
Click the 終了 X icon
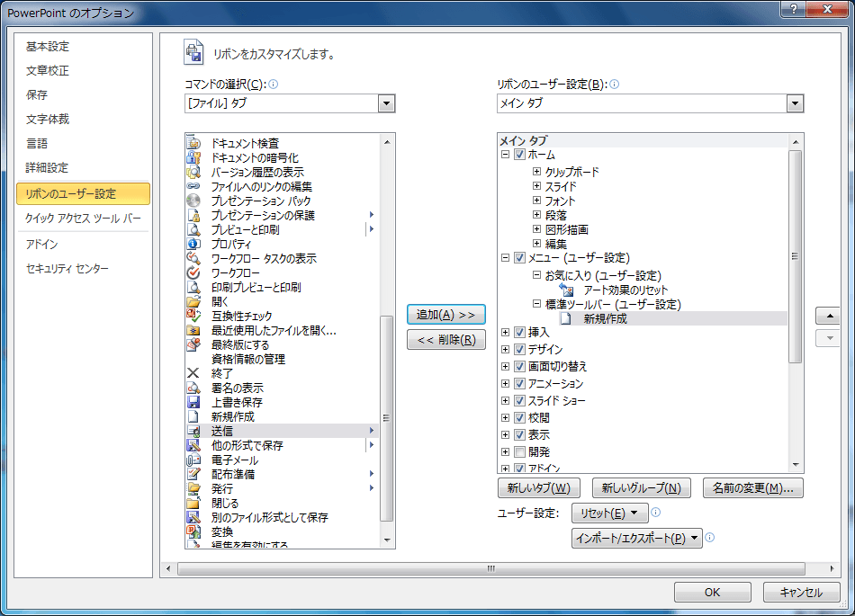[x=193, y=373]
